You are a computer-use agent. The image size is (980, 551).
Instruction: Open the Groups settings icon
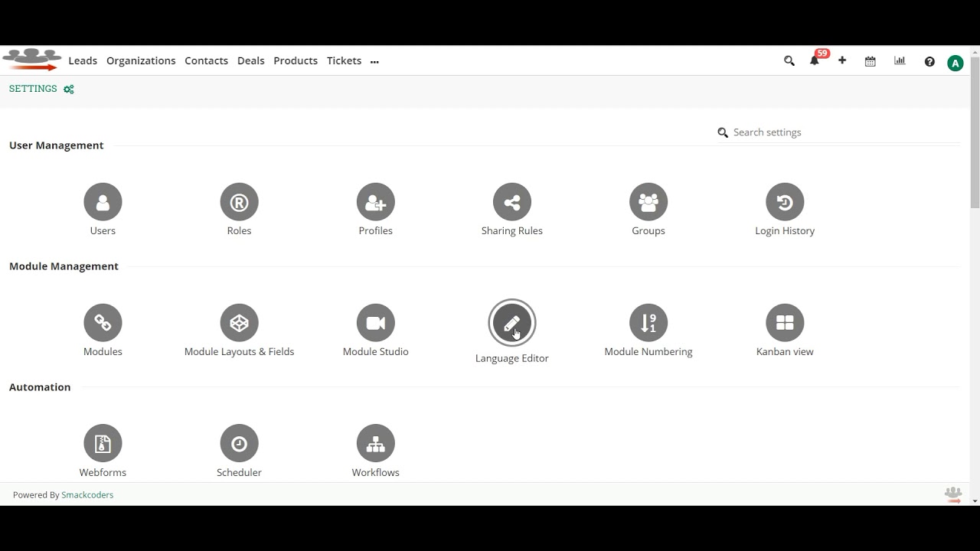point(648,202)
